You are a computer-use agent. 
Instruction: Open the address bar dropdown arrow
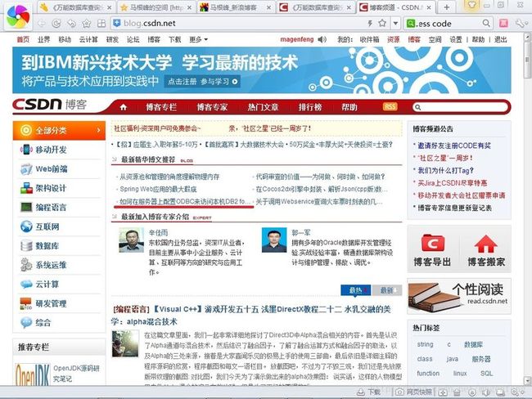(x=395, y=24)
